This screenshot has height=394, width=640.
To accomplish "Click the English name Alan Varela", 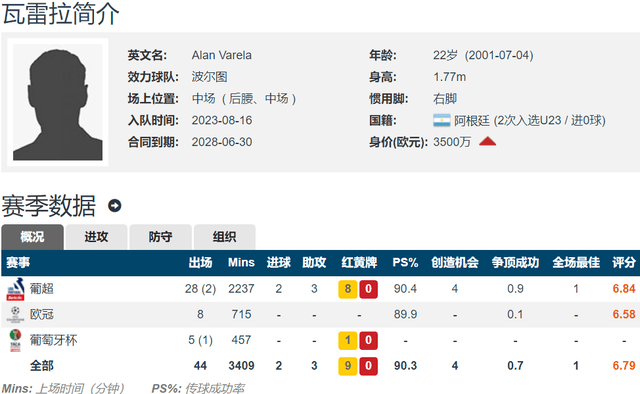I will [222, 55].
